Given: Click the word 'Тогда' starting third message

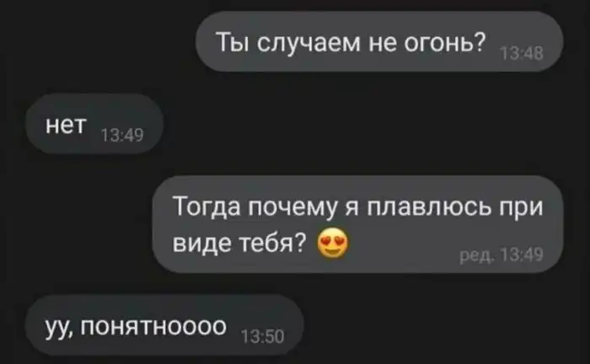Looking at the screenshot, I should coord(206,208).
